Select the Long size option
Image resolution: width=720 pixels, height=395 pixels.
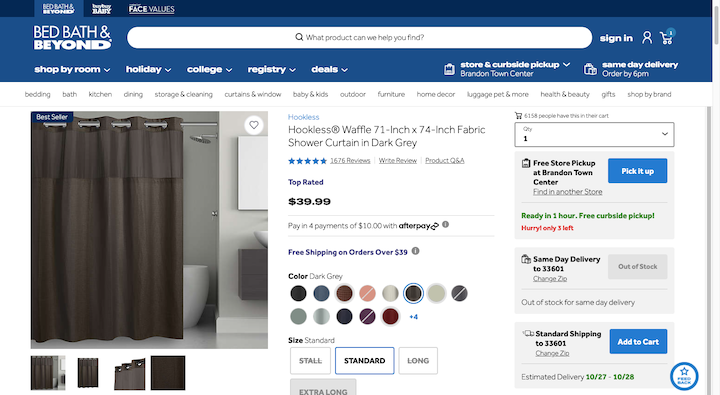point(418,361)
